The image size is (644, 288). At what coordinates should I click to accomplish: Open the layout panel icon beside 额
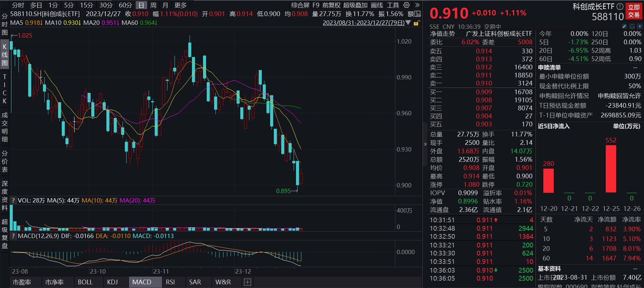pos(417,14)
